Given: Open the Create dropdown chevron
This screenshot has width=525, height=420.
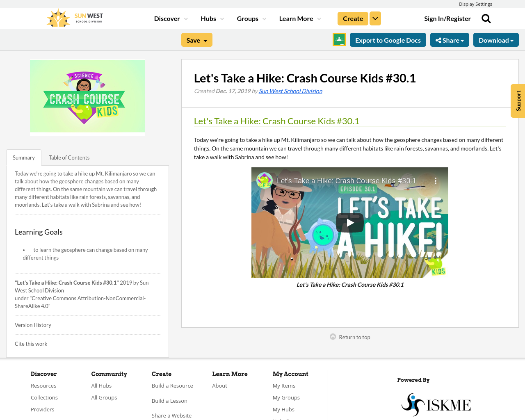Looking at the screenshot, I should pyautogui.click(x=375, y=18).
